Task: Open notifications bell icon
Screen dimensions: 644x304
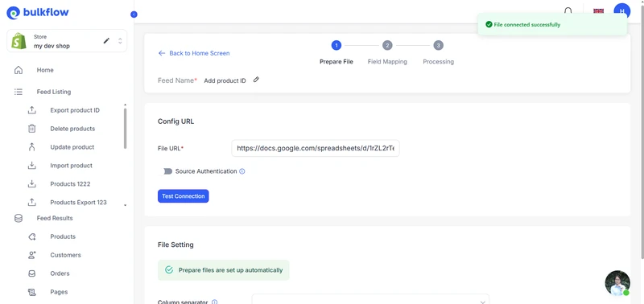Action: tap(568, 11)
